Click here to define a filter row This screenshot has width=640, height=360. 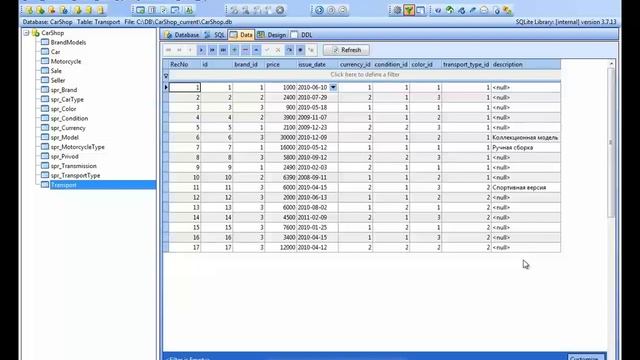click(365, 75)
